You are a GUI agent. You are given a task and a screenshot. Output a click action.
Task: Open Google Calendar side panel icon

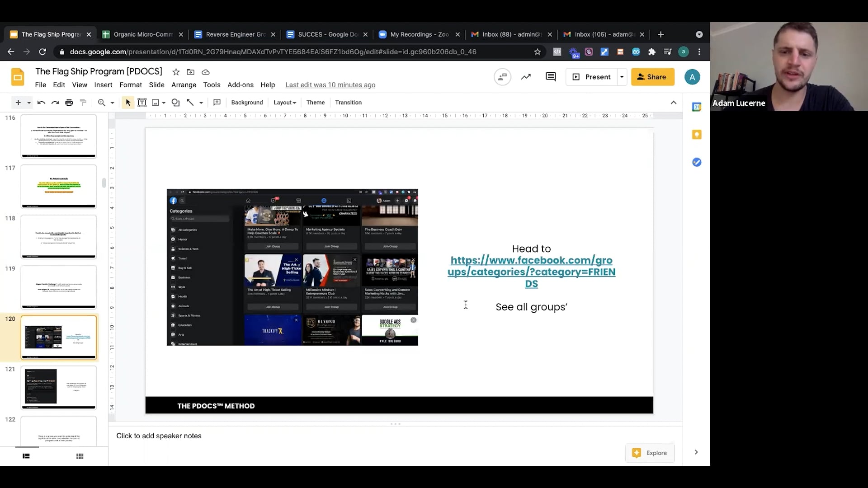click(697, 107)
